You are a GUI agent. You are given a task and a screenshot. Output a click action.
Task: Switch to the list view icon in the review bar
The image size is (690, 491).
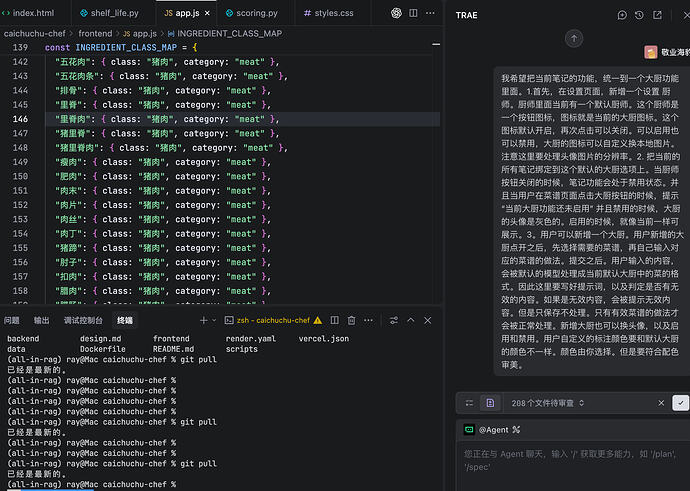coord(470,403)
